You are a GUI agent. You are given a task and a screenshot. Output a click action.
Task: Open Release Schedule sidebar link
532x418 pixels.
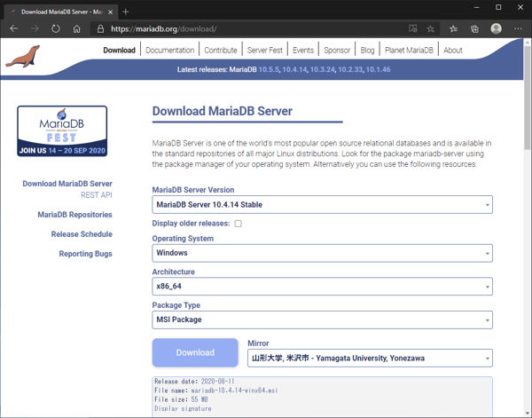pyautogui.click(x=82, y=234)
